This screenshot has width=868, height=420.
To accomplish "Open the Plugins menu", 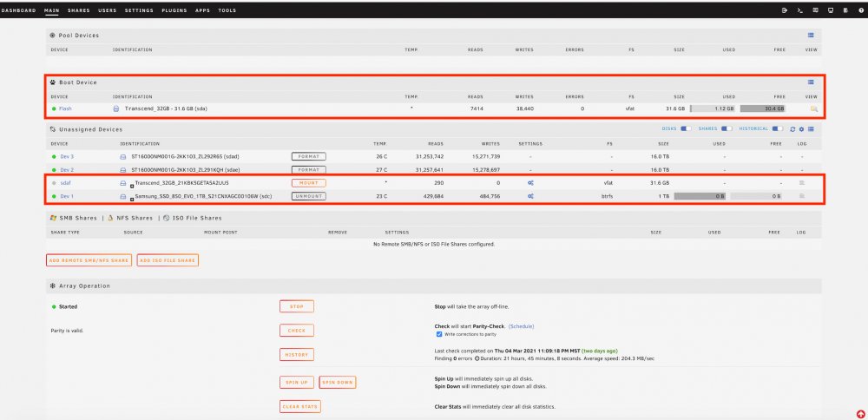I will click(x=174, y=10).
